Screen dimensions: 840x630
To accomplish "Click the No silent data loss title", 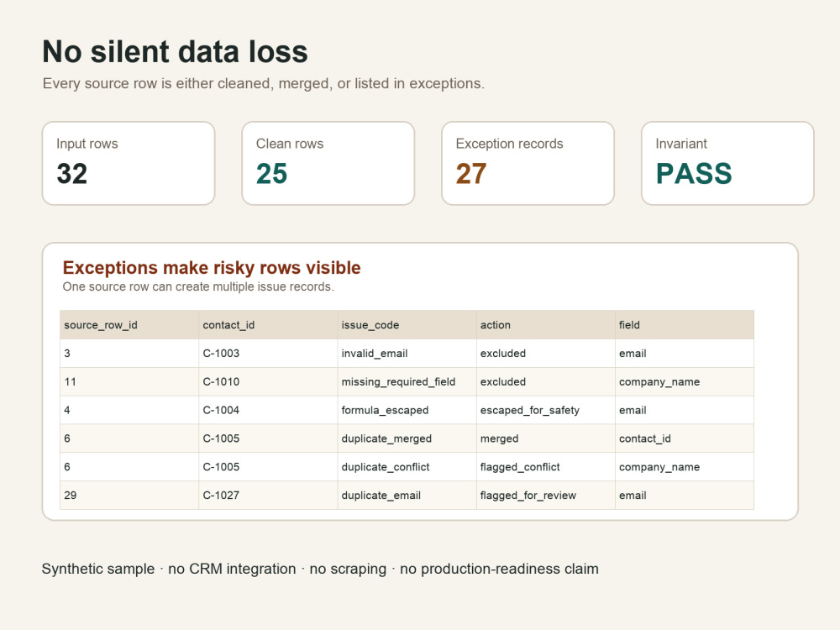I will pyautogui.click(x=176, y=52).
